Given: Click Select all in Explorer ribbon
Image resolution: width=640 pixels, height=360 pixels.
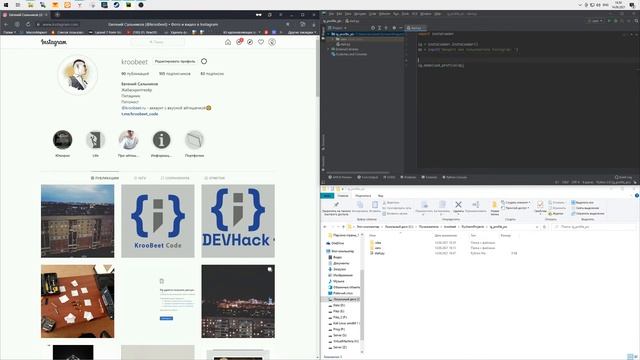Looking at the screenshot, I should (x=582, y=202).
